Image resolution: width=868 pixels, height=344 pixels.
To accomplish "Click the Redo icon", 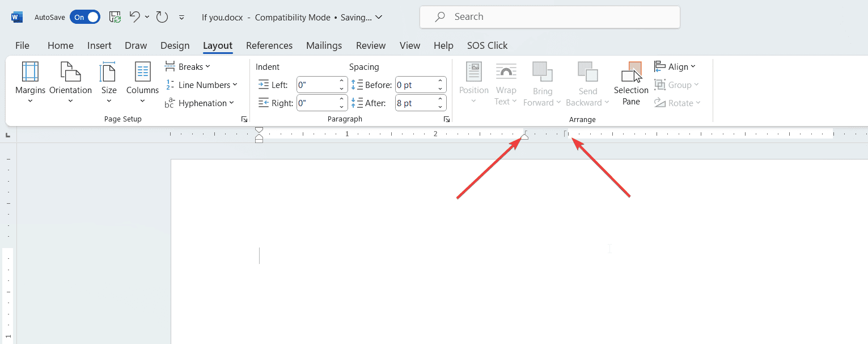I will pos(162,17).
